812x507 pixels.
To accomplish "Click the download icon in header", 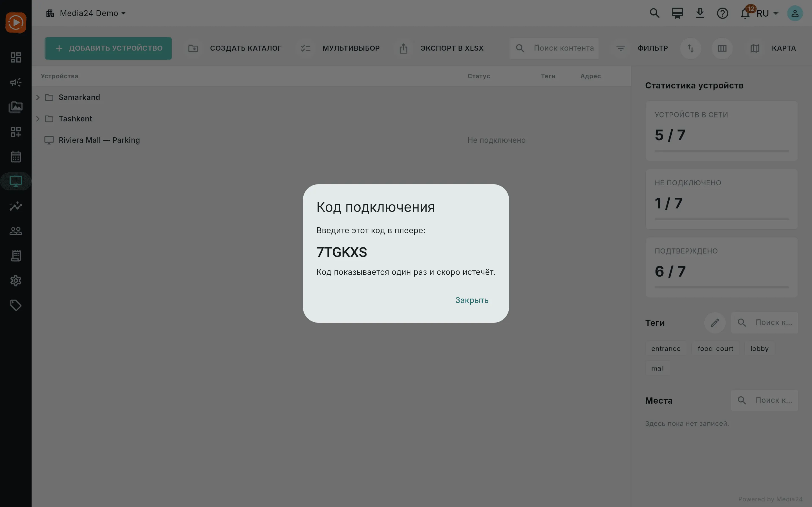I will click(700, 14).
